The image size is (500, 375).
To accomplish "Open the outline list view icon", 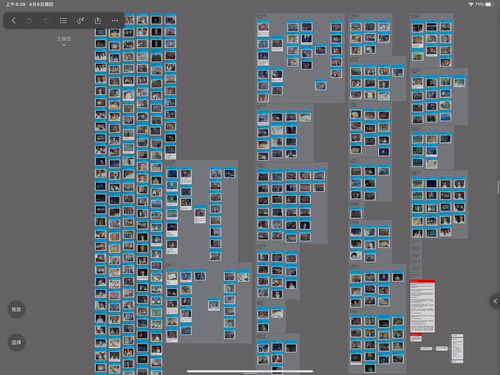I will pos(63,21).
